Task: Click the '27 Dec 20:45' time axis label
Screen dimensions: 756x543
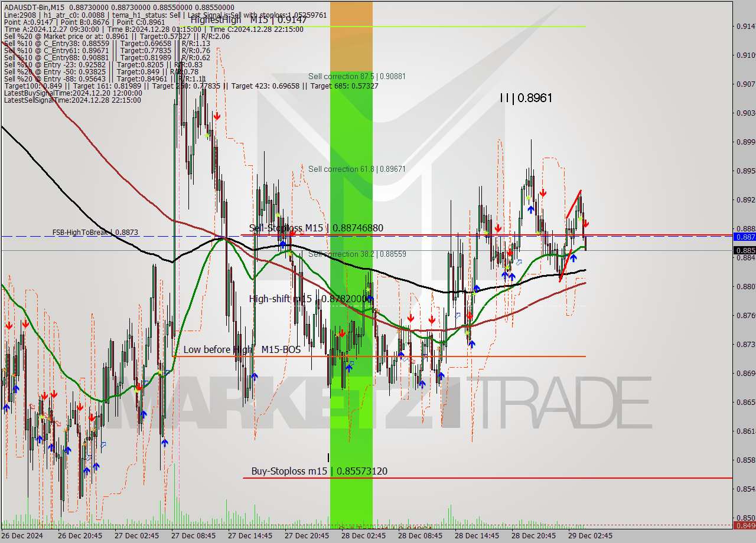Action: (307, 536)
